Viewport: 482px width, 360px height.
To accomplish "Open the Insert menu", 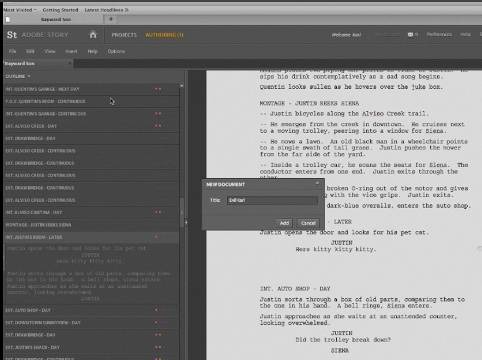I will [71, 51].
